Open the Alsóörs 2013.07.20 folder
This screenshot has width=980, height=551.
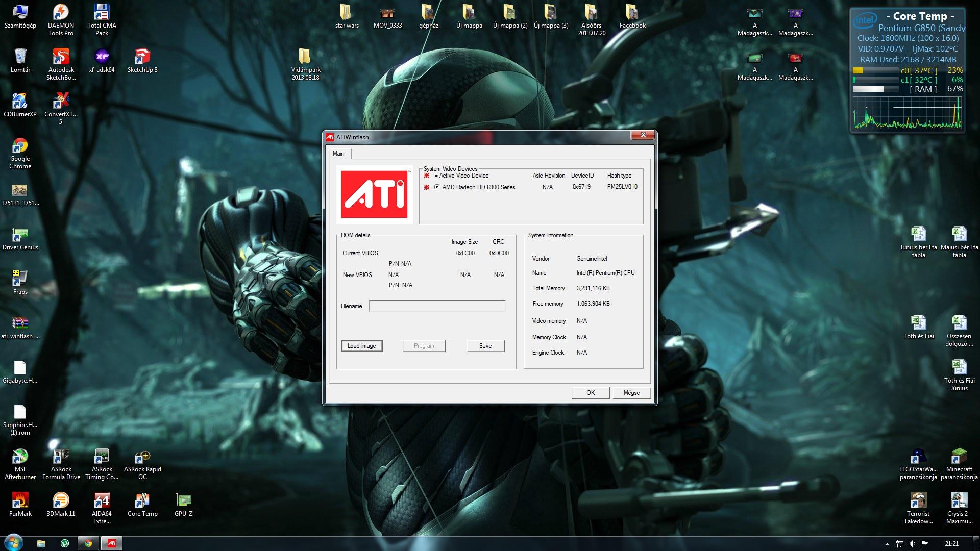click(592, 20)
